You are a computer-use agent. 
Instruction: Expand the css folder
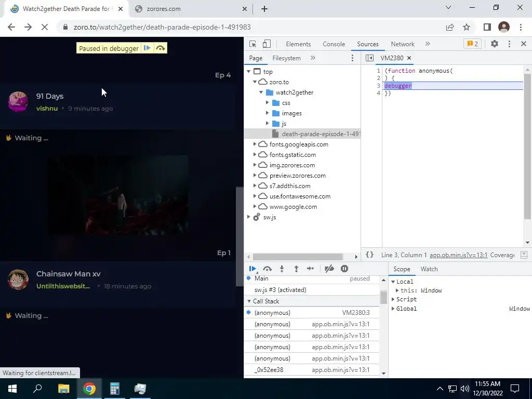tap(268, 103)
